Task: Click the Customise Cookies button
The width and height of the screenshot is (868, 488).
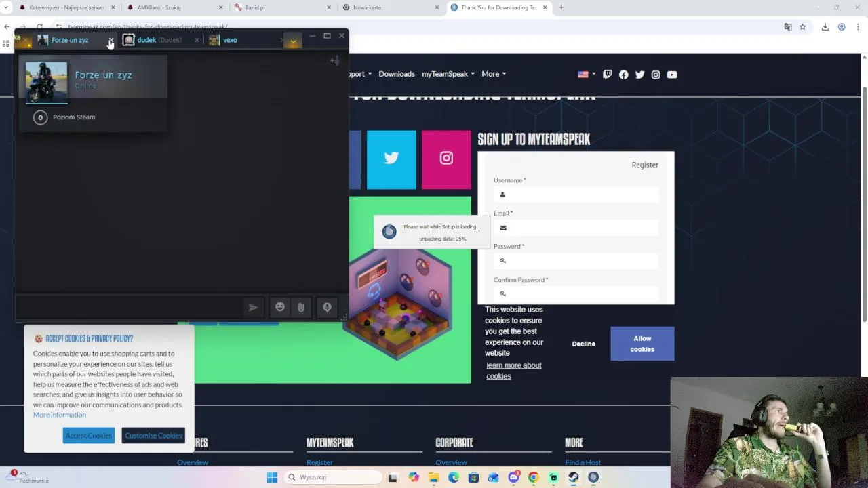Action: [x=153, y=436]
